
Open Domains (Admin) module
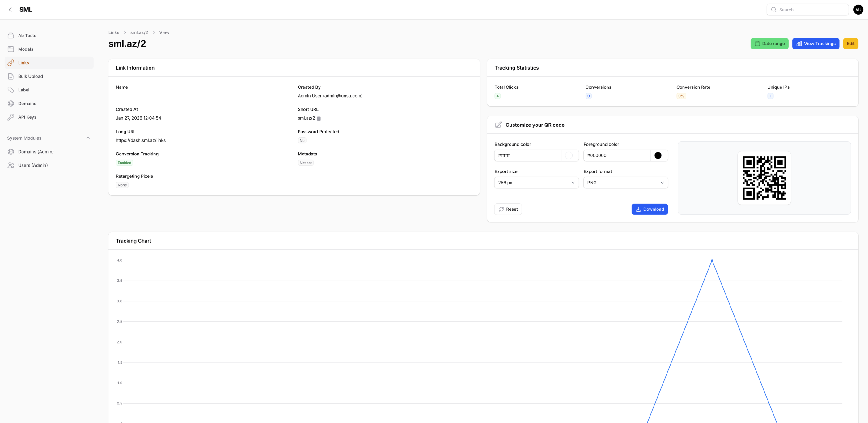pos(36,152)
